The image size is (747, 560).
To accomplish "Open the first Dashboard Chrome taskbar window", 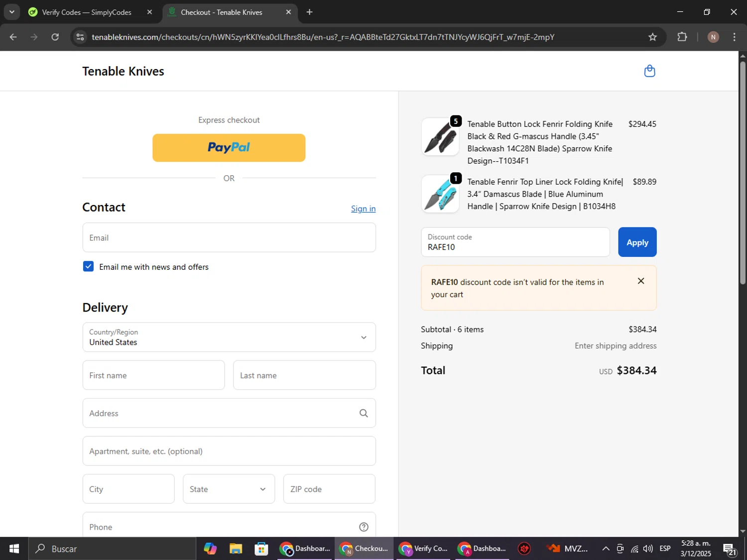I will tap(305, 549).
